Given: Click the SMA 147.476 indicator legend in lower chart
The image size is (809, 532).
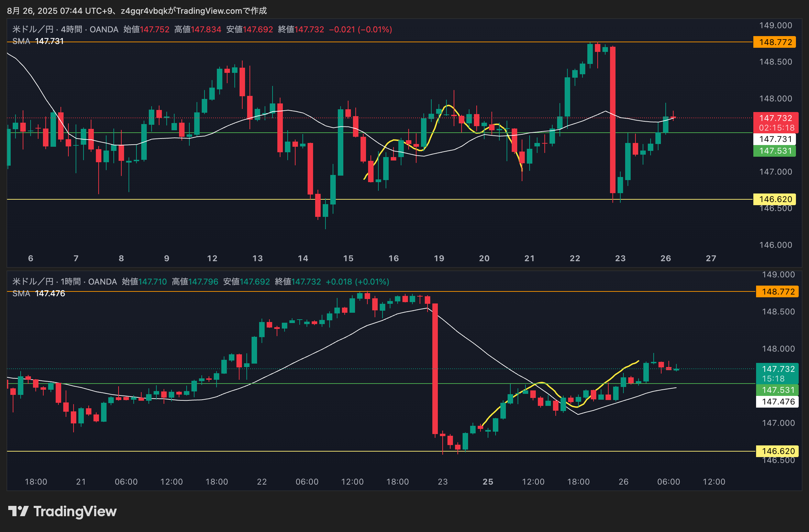Looking at the screenshot, I should tap(39, 293).
